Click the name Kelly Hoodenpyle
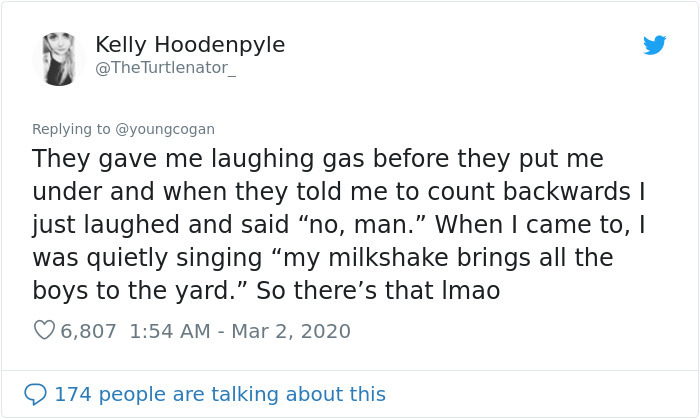This screenshot has width=700, height=419. (x=190, y=45)
